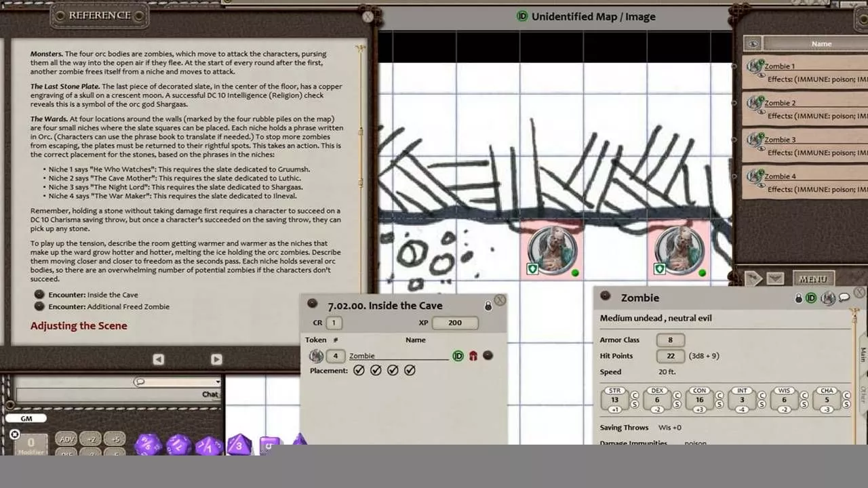Select the right zombie token on the map
Image resolution: width=868 pixels, height=488 pixels.
[x=679, y=251]
